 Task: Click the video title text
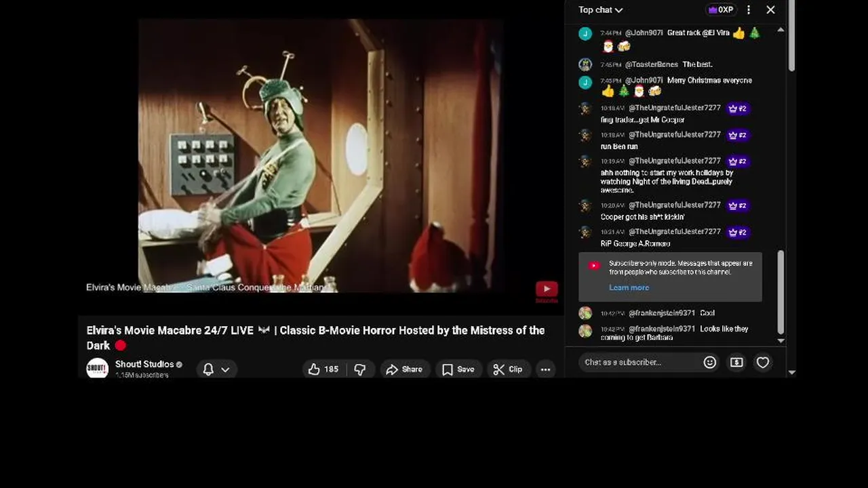tap(315, 338)
